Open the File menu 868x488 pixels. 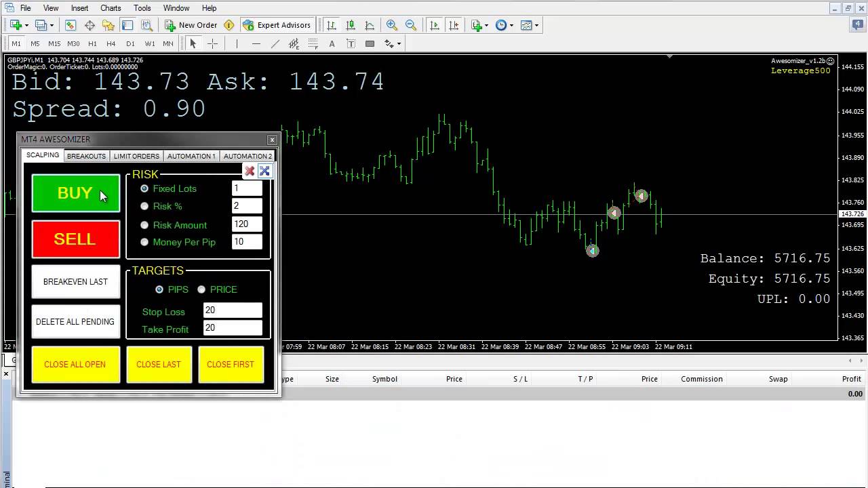coord(25,8)
